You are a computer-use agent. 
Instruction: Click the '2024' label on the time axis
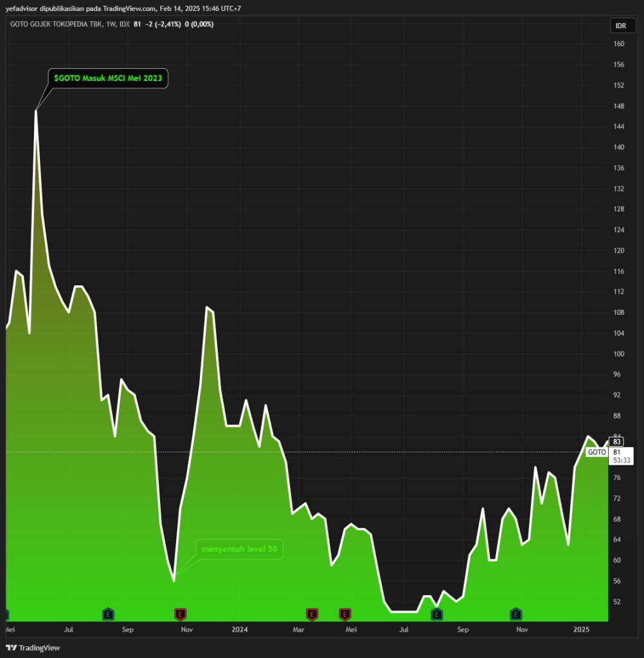(x=240, y=630)
